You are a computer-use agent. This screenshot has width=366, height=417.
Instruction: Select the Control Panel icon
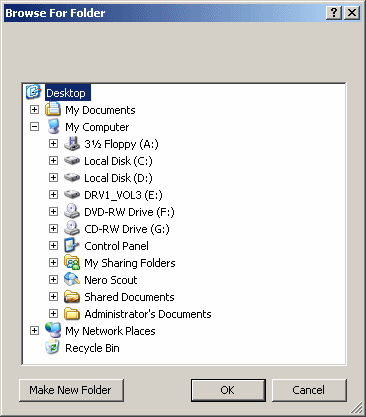(72, 246)
